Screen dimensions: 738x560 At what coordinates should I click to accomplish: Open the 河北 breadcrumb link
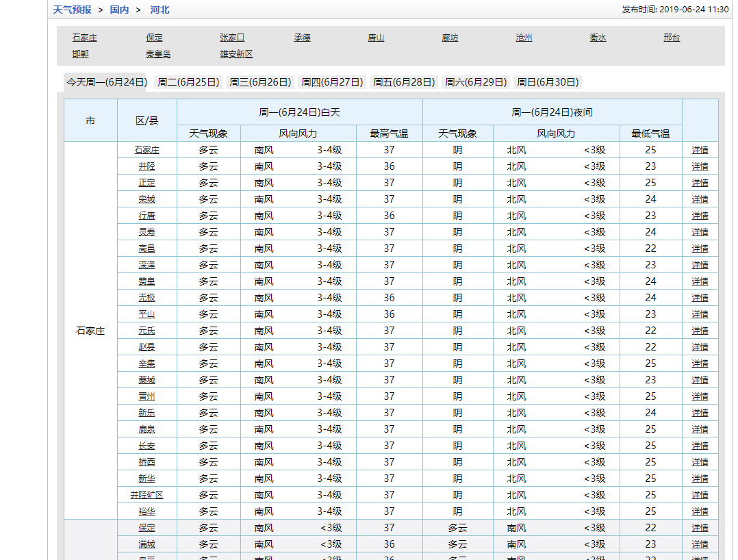[x=160, y=10]
